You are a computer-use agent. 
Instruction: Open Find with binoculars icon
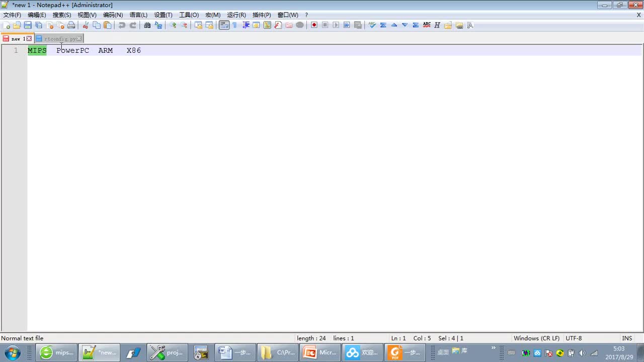[147, 25]
